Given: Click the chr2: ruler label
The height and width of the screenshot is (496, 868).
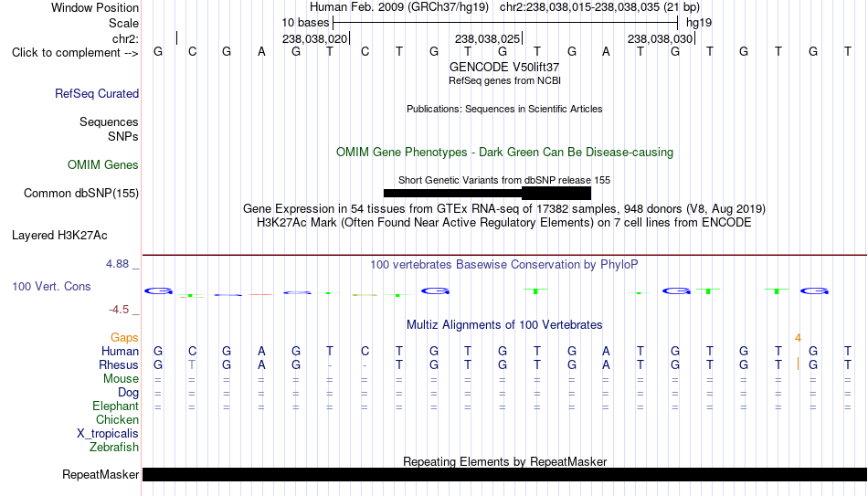Looking at the screenshot, I should click(126, 38).
